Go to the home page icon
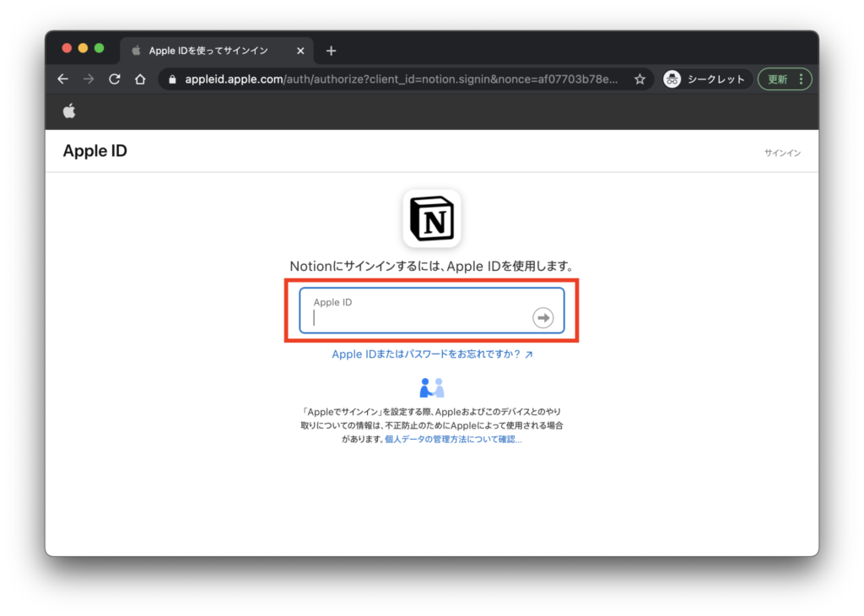The width and height of the screenshot is (864, 616). (x=140, y=79)
